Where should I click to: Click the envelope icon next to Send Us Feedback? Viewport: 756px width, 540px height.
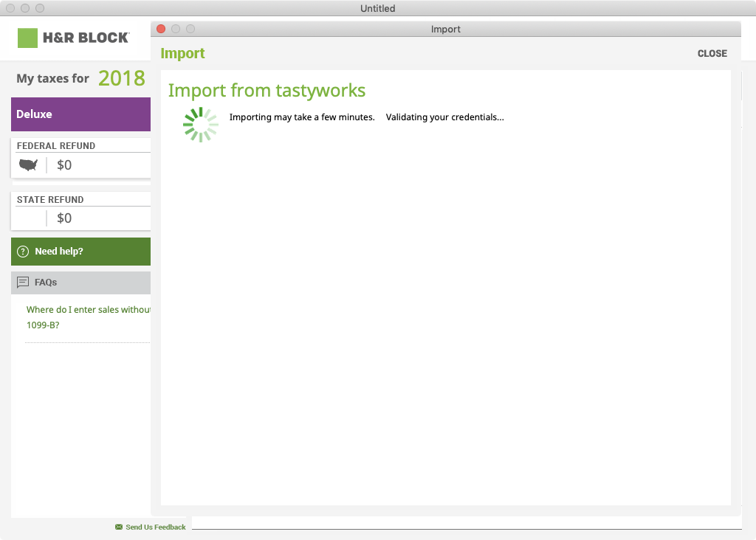119,527
